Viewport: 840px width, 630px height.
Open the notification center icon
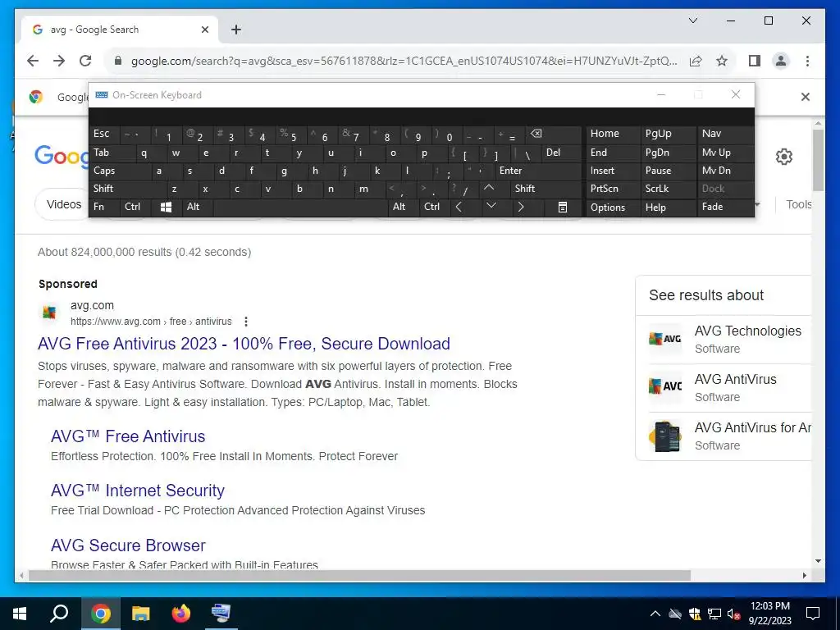pos(813,614)
